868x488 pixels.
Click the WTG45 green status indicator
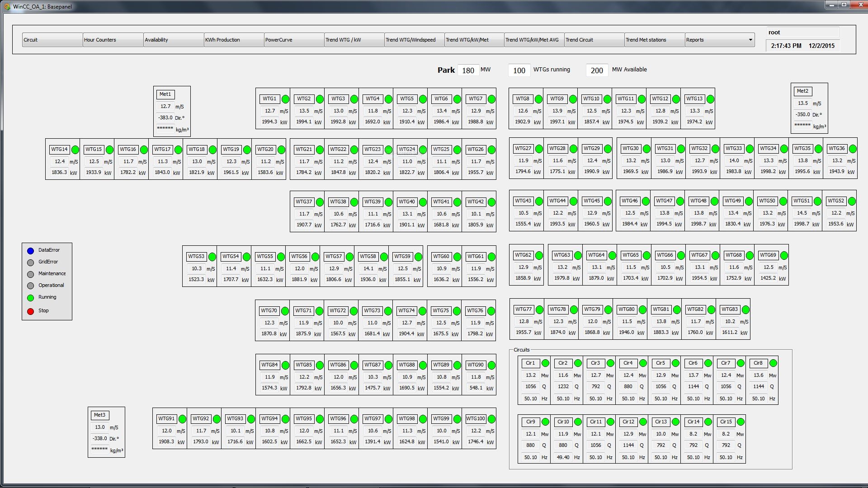608,201
